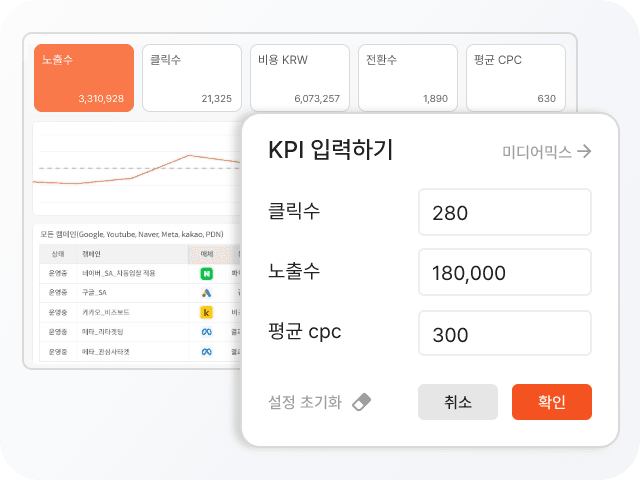Click the impressions line chart
640x480 pixels.
click(x=138, y=168)
